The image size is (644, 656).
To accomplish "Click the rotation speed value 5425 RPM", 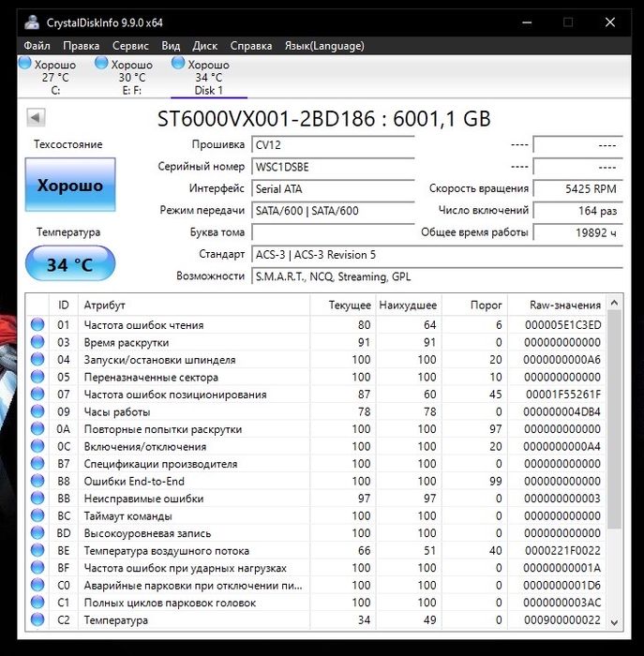I will point(577,188).
